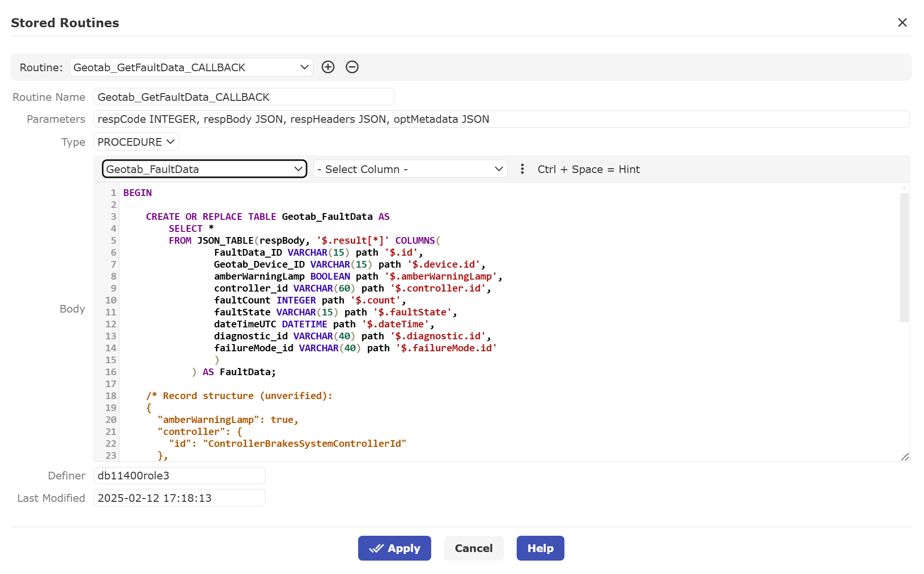
Task: Click the BEGIN keyword on line 1
Action: point(138,193)
